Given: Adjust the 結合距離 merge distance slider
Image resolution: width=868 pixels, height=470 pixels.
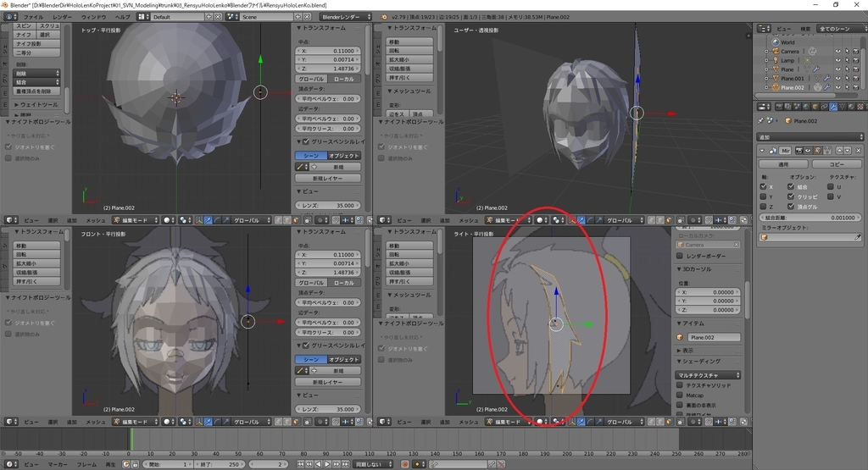Looking at the screenshot, I should tap(810, 218).
